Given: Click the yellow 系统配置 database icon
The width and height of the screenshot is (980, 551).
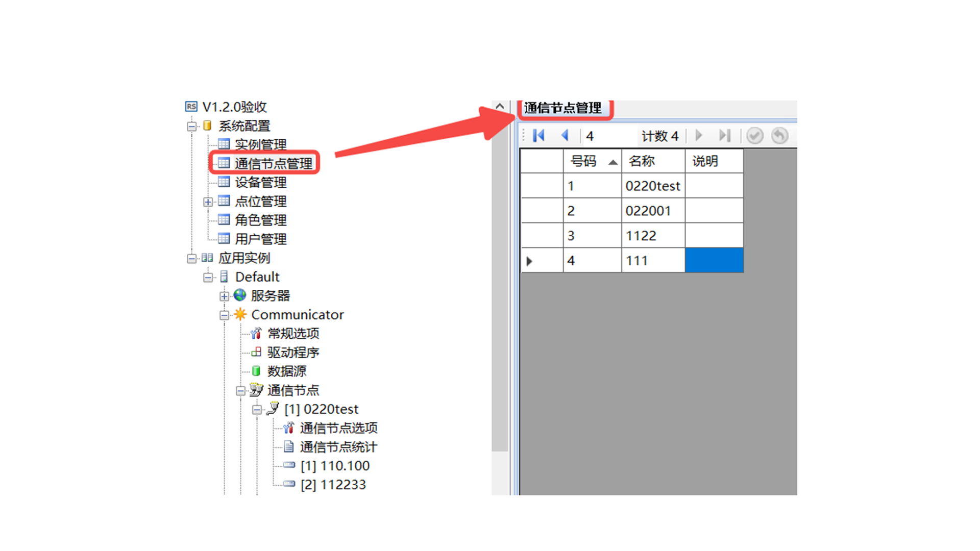Looking at the screenshot, I should pyautogui.click(x=207, y=126).
